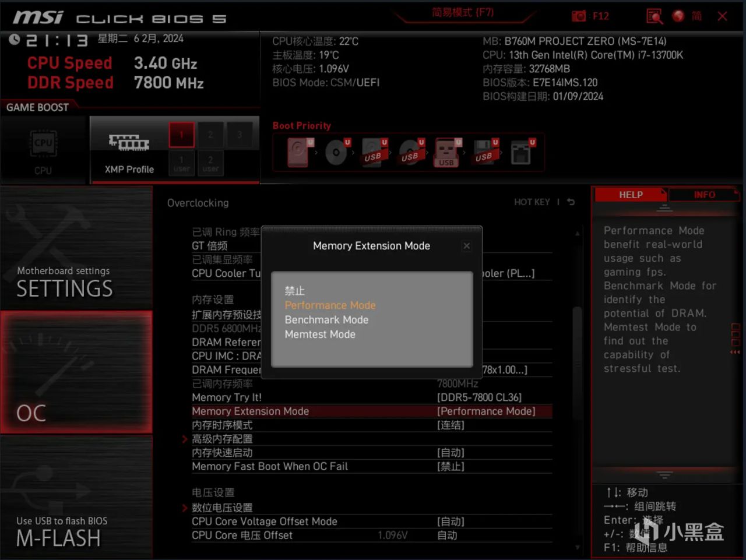Viewport: 746px width, 560px height.
Task: Choose Memtest Mode option
Action: (x=320, y=334)
